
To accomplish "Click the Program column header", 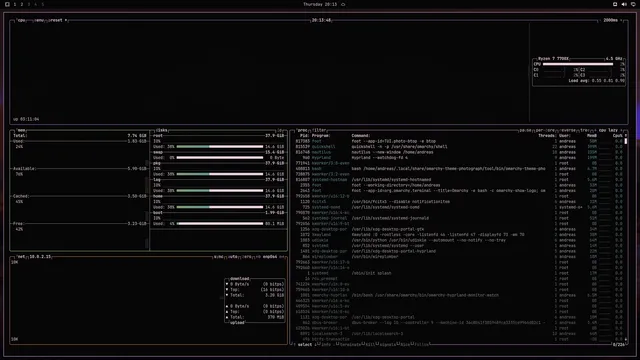I will pyautogui.click(x=321, y=136).
